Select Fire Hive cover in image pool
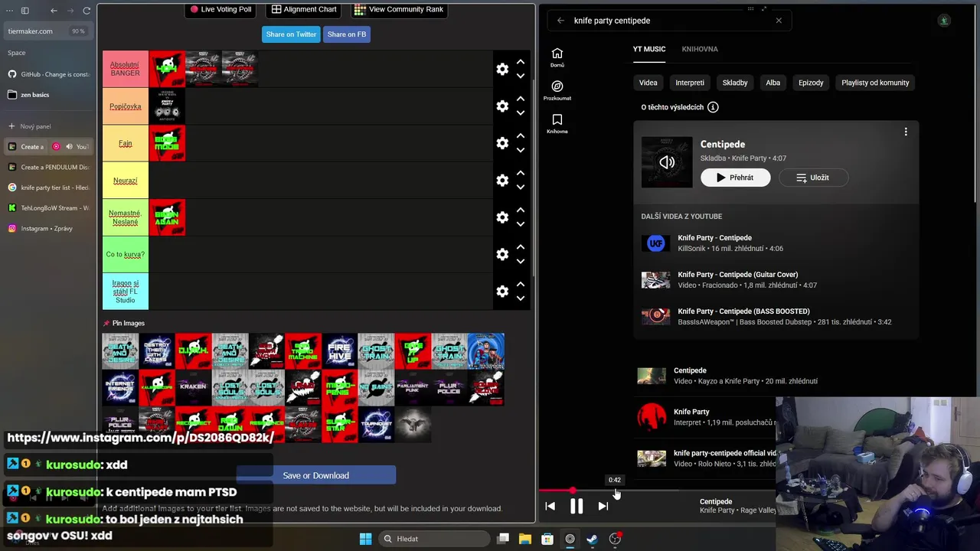This screenshot has height=551, width=980. (340, 351)
